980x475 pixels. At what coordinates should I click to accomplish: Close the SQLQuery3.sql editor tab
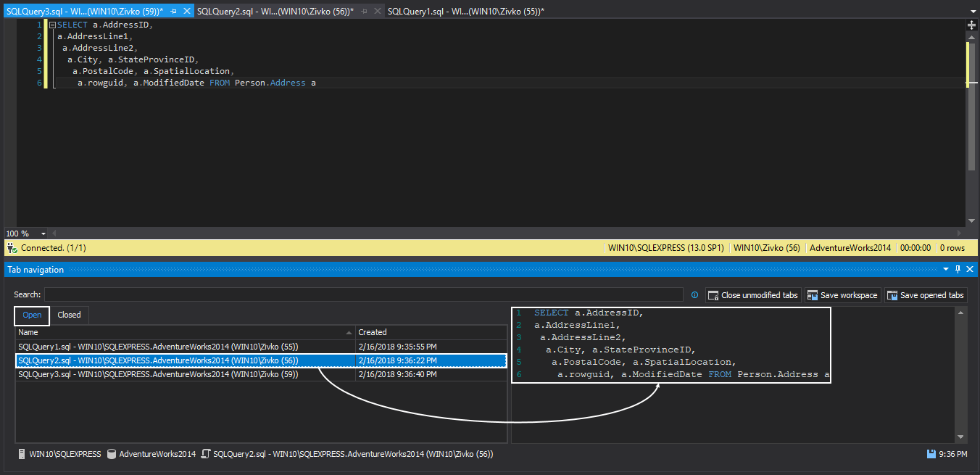(187, 12)
